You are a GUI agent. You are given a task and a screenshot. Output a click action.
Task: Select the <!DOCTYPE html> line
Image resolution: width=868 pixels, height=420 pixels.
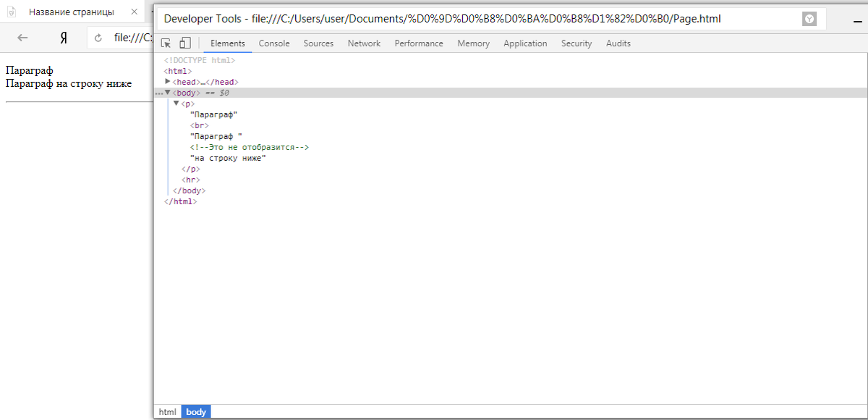pyautogui.click(x=200, y=61)
